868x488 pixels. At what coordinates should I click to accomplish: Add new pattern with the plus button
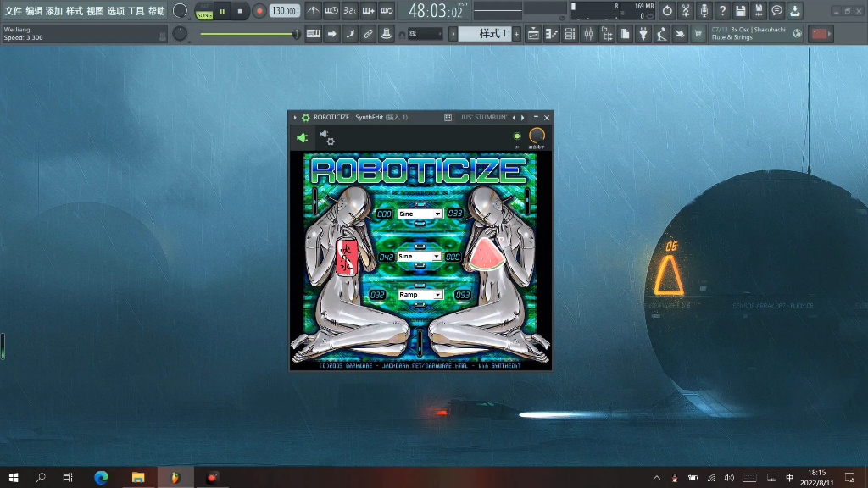[516, 34]
